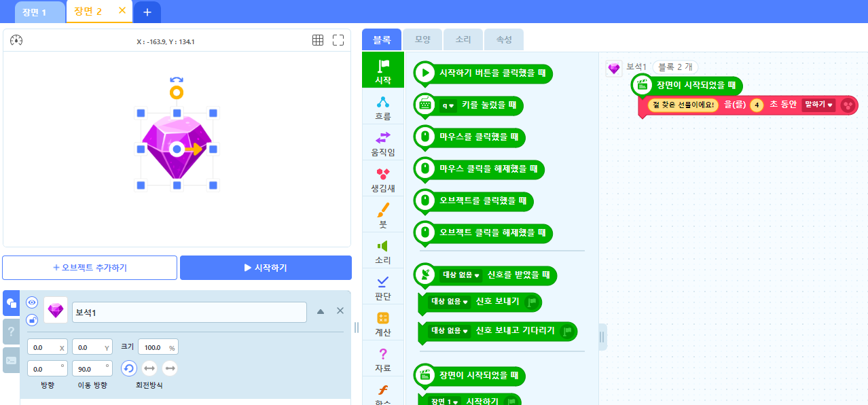Toggle the 보석1 lock icon
Viewport: 868px width, 405px height.
[32, 319]
